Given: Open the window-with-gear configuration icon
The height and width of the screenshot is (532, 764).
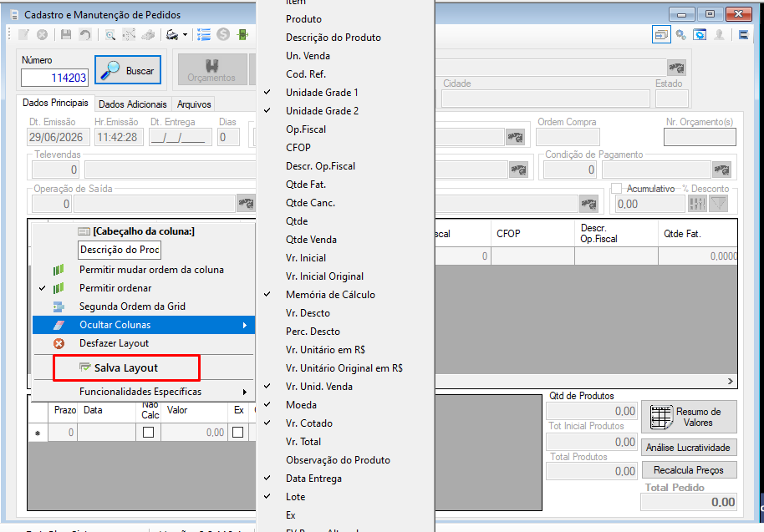Looking at the screenshot, I should (x=700, y=34).
